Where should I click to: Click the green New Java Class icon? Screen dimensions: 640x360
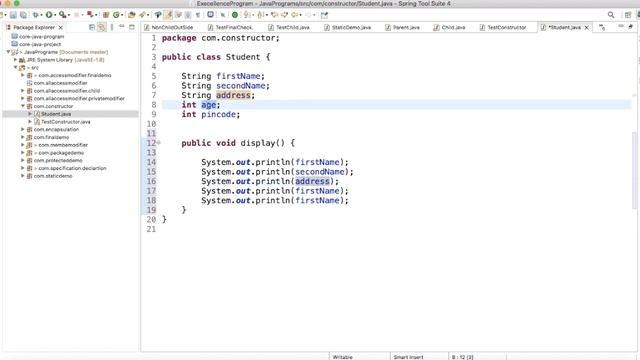click(116, 15)
